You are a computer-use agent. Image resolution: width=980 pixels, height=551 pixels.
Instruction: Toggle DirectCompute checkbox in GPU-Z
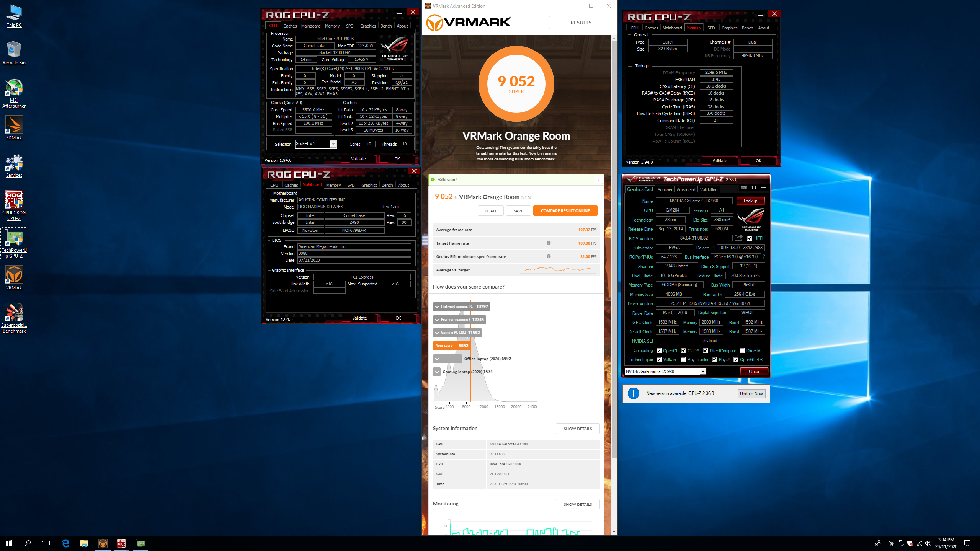point(705,351)
